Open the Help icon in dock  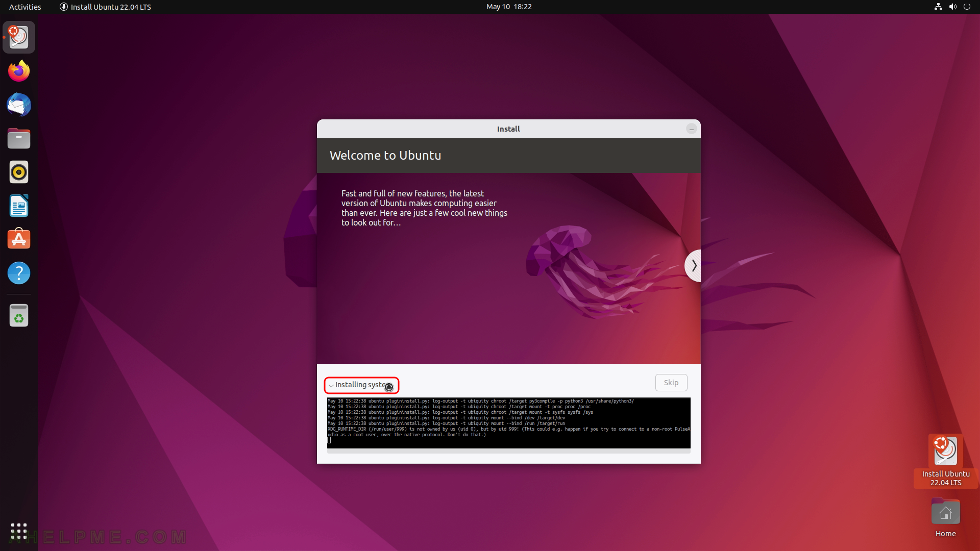click(19, 273)
